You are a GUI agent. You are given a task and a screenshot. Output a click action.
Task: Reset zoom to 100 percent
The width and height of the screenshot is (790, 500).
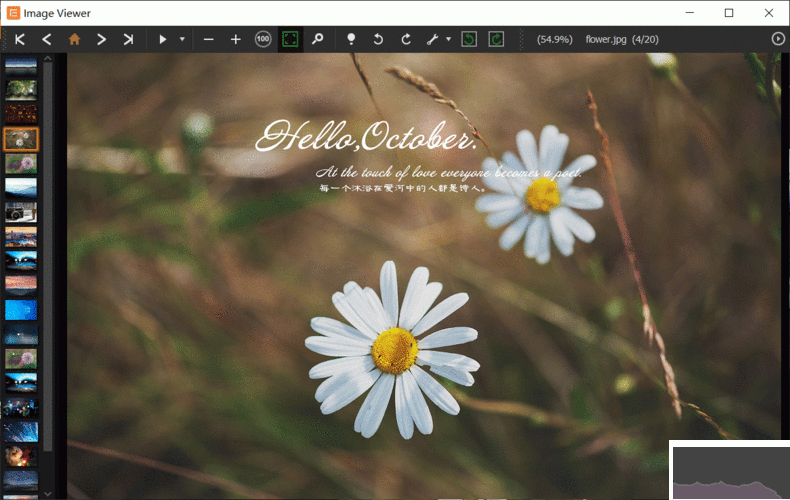pos(262,39)
